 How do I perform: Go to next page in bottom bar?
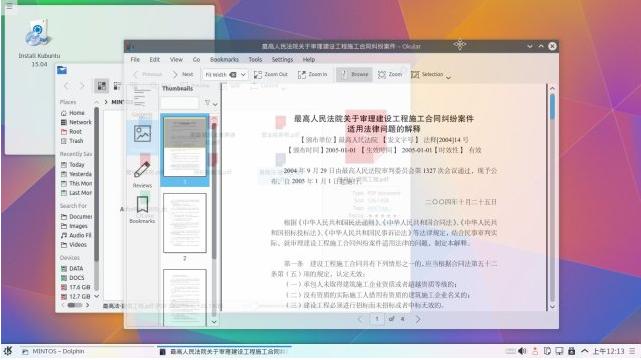click(418, 319)
